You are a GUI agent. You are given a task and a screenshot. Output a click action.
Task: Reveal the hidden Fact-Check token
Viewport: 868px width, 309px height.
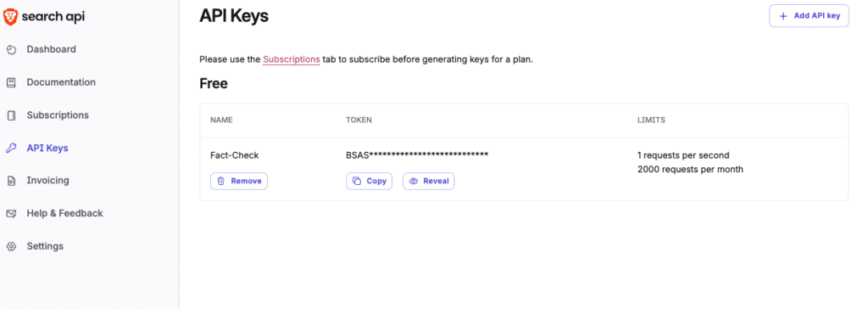coord(428,181)
